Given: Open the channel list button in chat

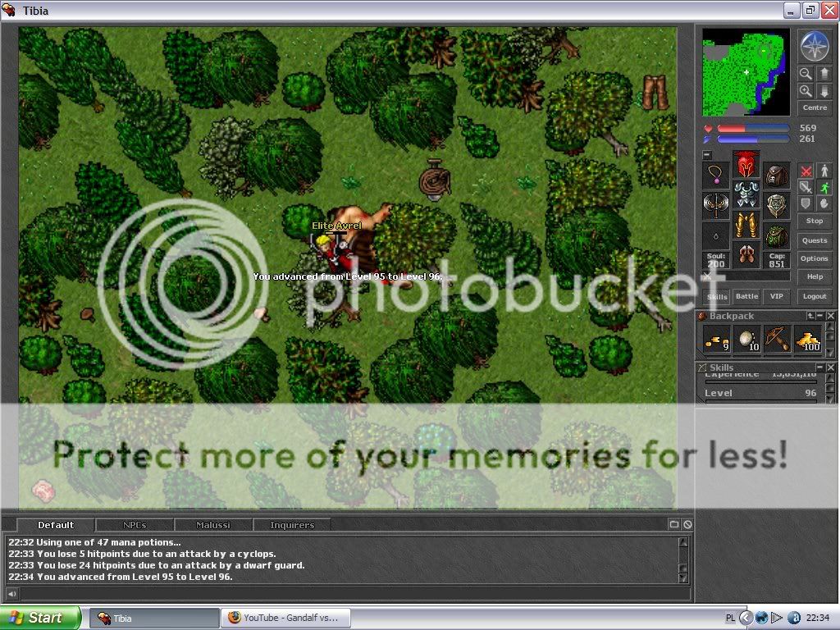Looking at the screenshot, I should (x=674, y=525).
